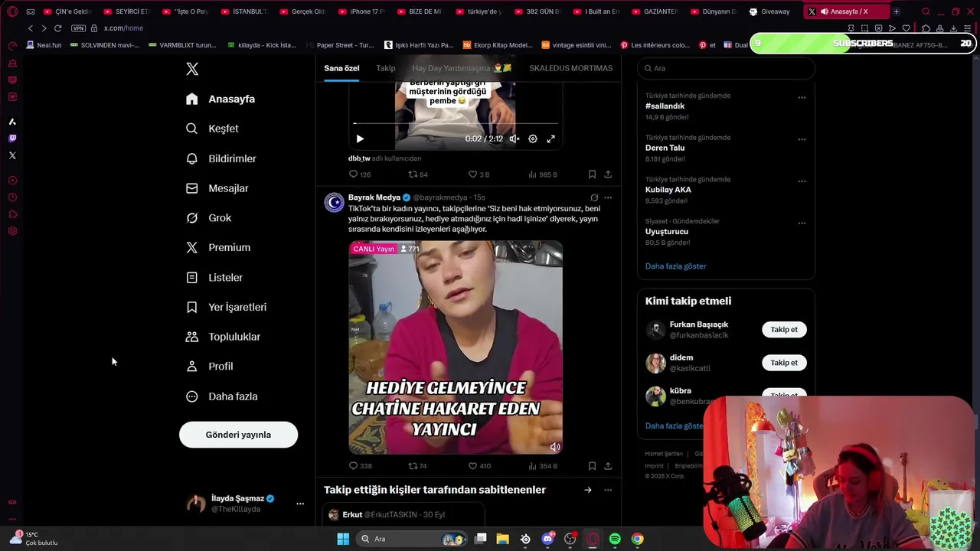Switch to Sana özel tab
The height and width of the screenshot is (551, 980).
(341, 68)
